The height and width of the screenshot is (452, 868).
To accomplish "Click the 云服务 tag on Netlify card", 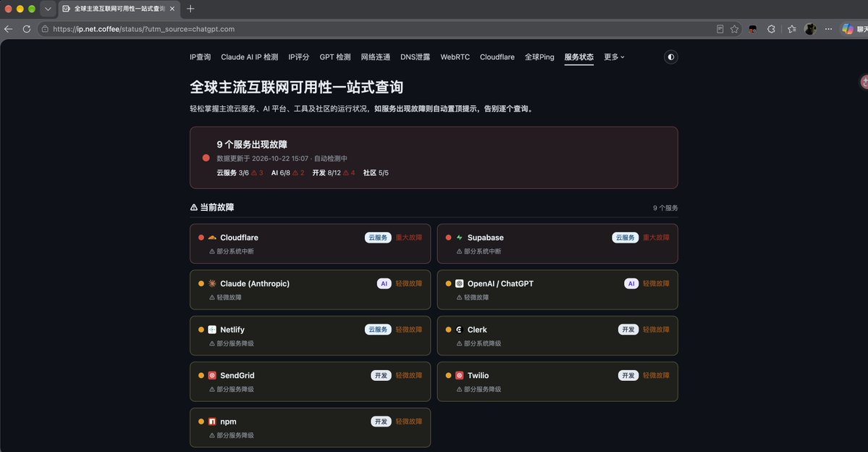I will pos(378,330).
